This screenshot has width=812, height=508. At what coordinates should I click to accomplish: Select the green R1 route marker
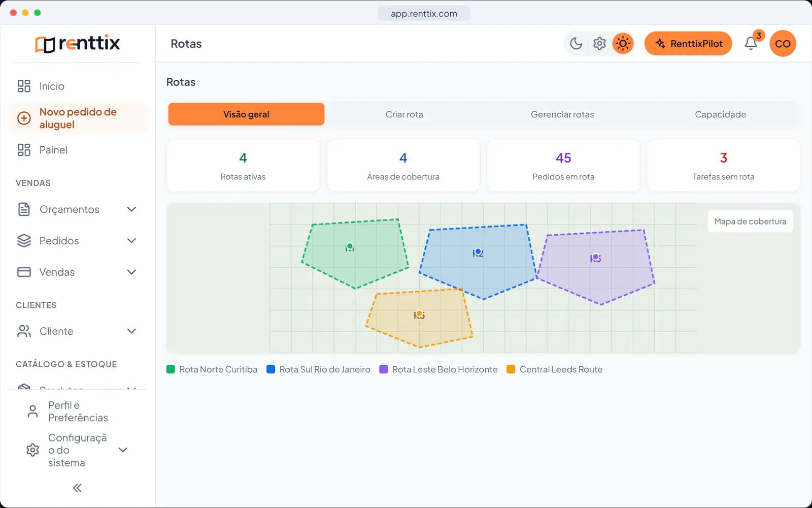pos(350,246)
